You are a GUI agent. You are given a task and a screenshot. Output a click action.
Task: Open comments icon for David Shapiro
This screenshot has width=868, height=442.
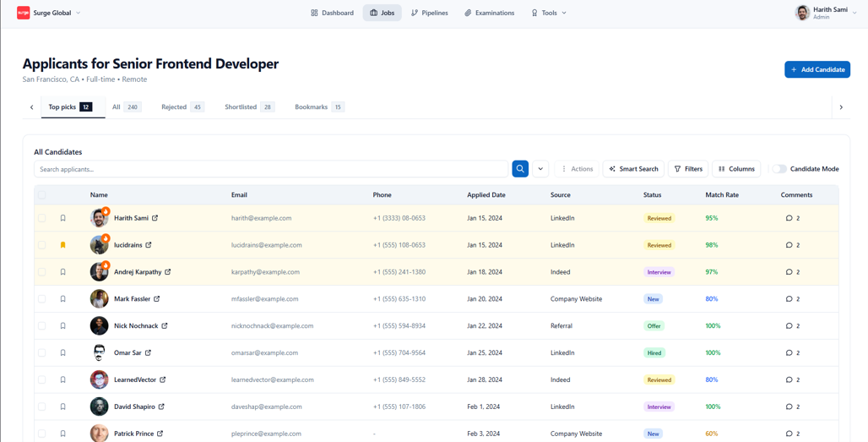789,407
